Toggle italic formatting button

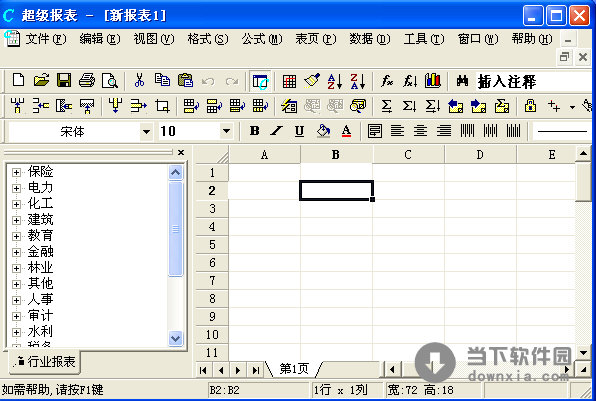click(277, 131)
